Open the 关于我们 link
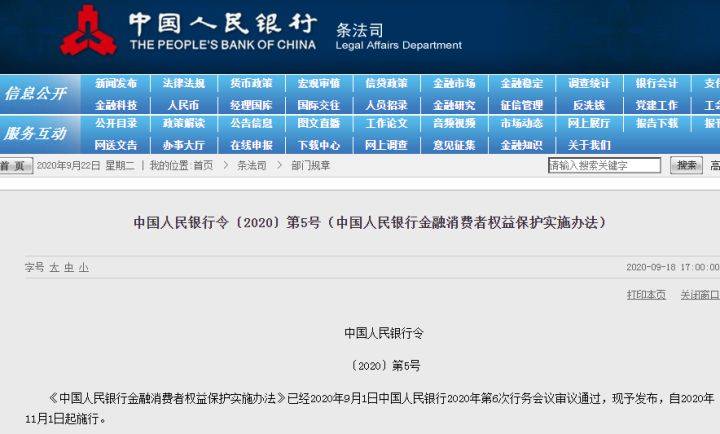 (589, 145)
